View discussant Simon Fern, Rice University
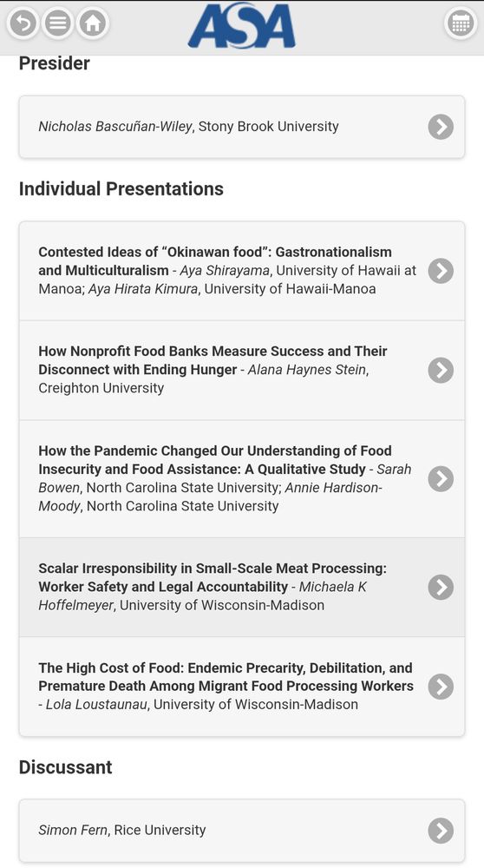 pyautogui.click(x=242, y=831)
